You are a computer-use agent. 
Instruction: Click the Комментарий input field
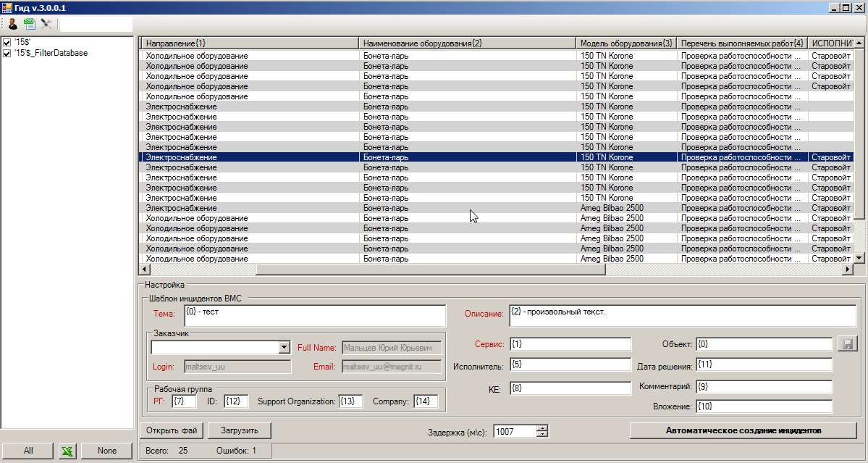point(764,386)
